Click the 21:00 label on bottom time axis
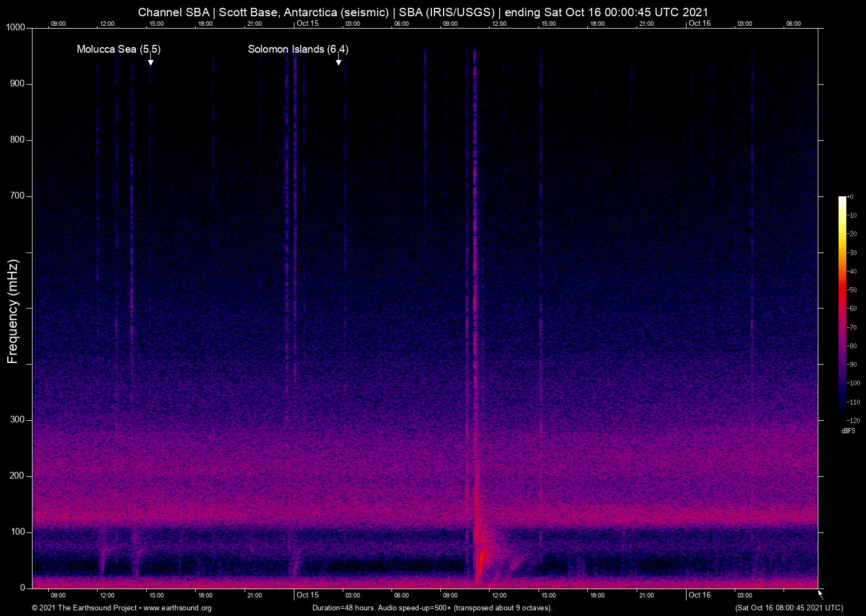Screen dimensions: 866x616 point(255,595)
